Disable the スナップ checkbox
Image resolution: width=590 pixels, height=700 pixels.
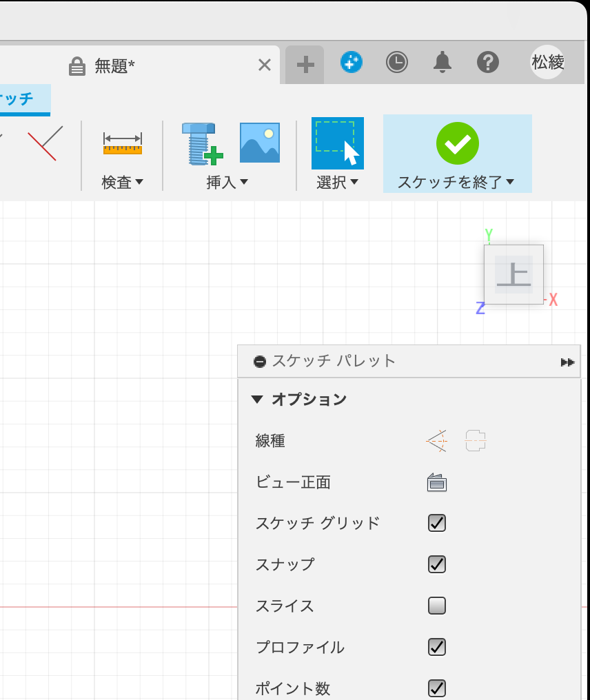point(436,564)
